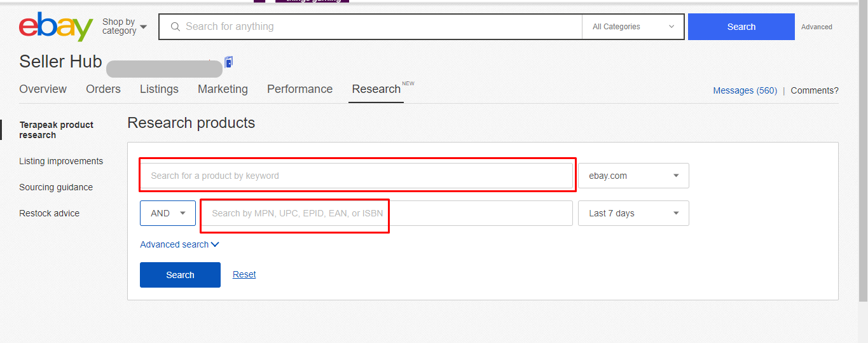Click the Comments? link
This screenshot has width=868, height=343.
tap(815, 90)
